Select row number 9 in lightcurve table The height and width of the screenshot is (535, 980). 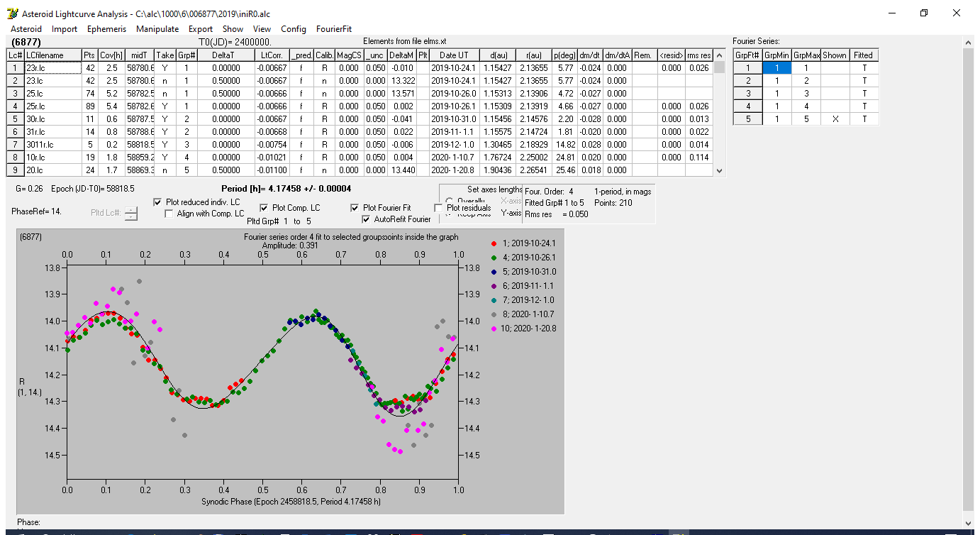(x=15, y=170)
